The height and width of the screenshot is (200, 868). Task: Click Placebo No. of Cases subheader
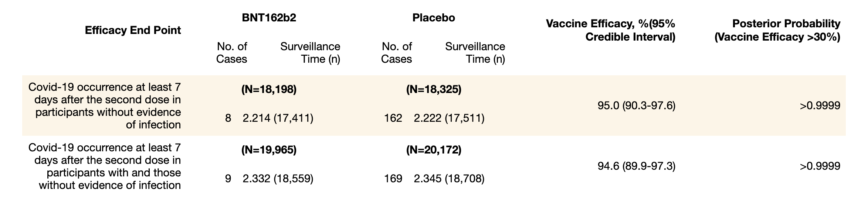click(397, 53)
